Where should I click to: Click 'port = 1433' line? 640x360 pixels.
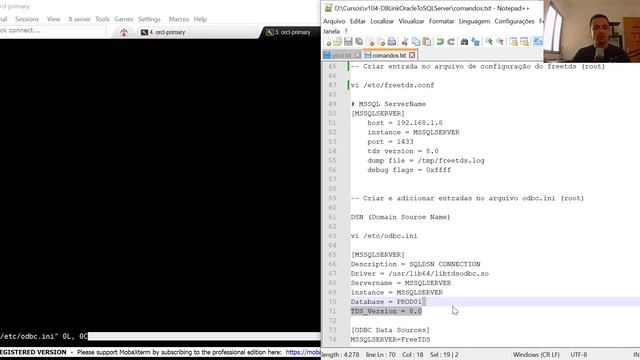pyautogui.click(x=390, y=142)
